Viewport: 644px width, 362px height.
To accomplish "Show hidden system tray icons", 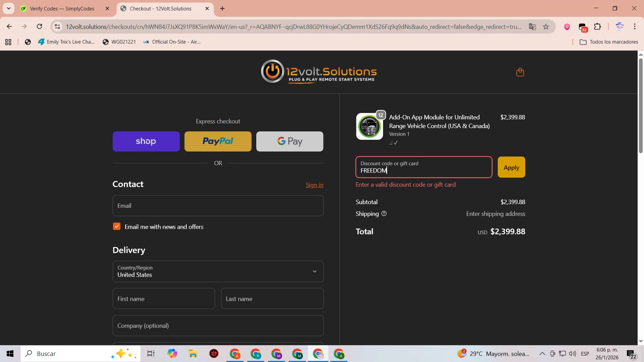I will [542, 354].
